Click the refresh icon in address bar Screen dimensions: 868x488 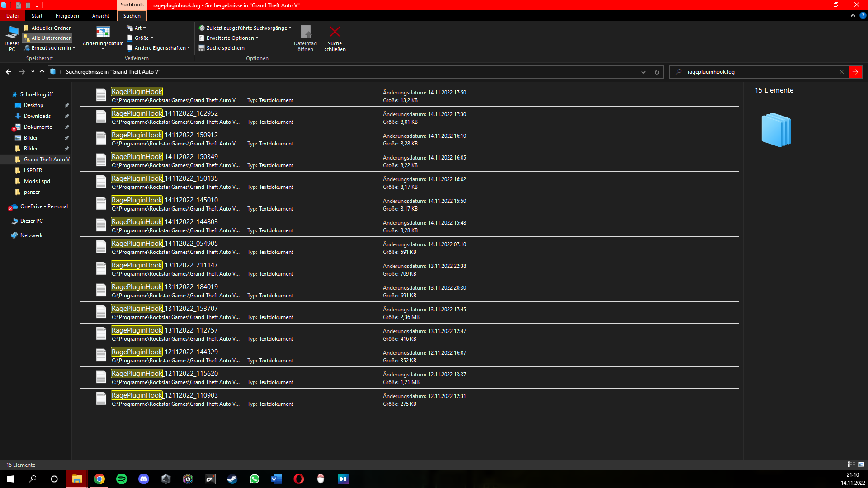(x=656, y=72)
